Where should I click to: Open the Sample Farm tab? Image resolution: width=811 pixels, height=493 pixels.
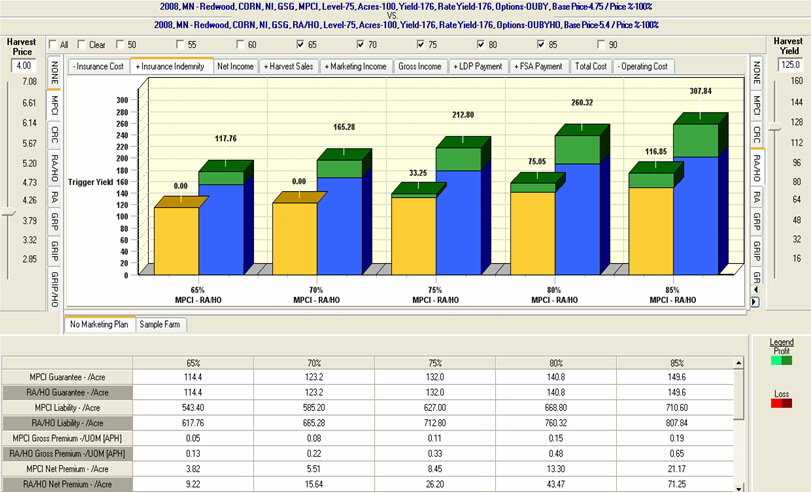click(160, 325)
